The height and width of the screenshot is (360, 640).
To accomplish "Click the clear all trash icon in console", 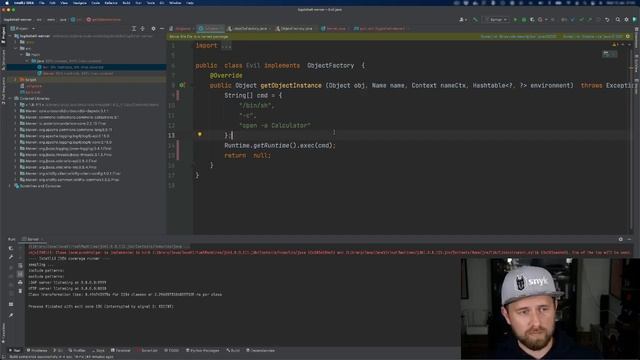I will pos(20,291).
